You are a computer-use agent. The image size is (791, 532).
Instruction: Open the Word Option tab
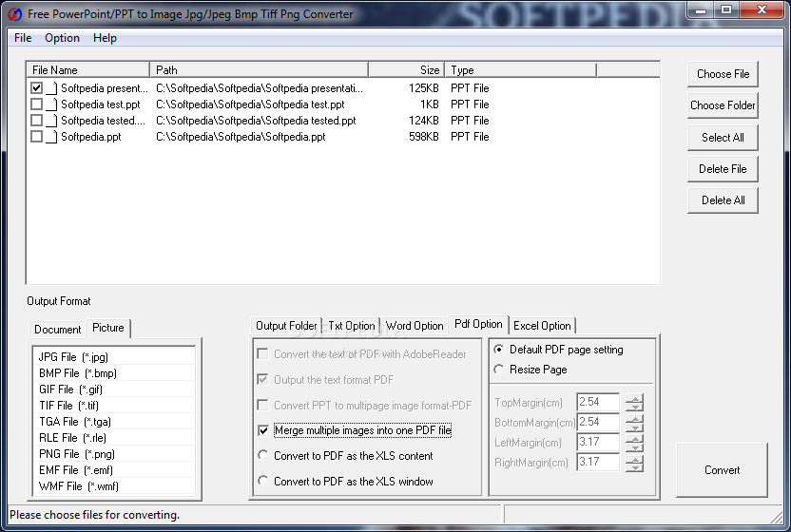point(415,326)
